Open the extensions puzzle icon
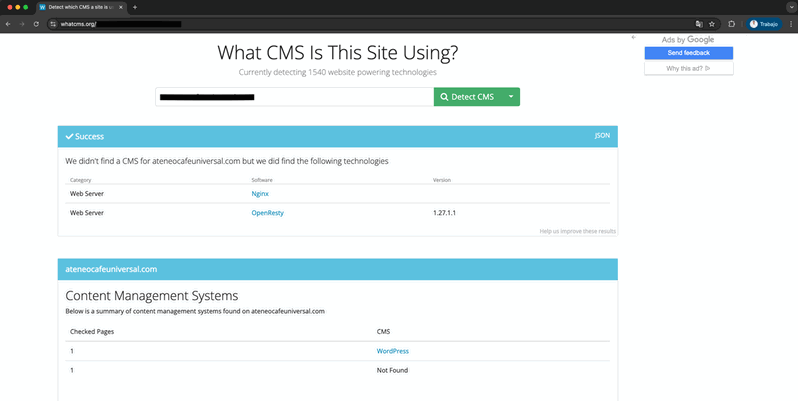 (731, 24)
